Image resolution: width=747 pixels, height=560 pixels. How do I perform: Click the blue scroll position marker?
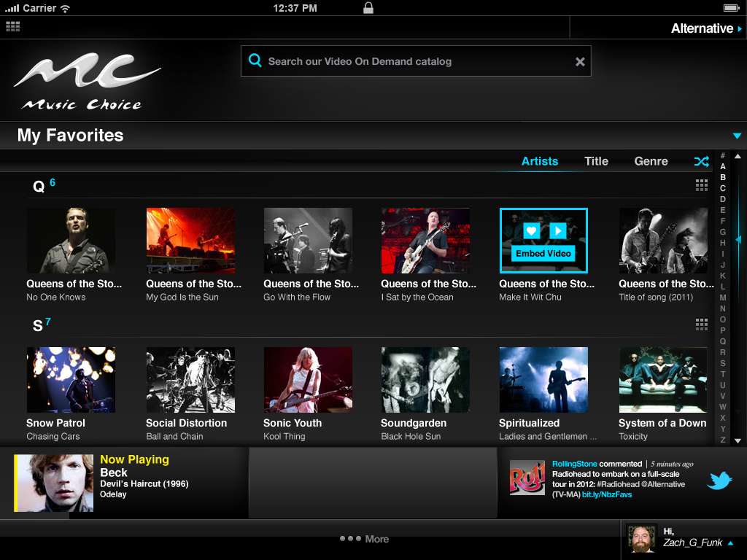pos(739,239)
